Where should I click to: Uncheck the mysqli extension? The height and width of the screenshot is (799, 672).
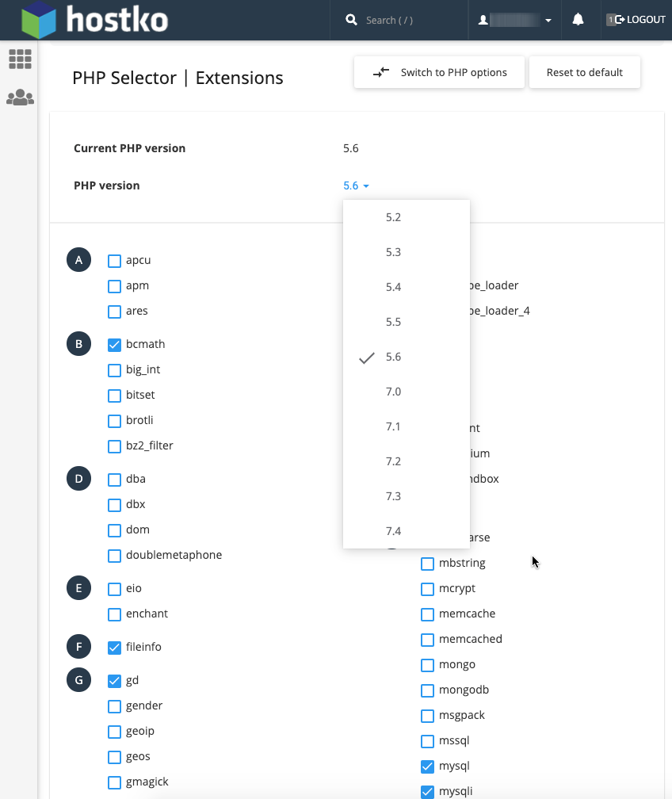pos(427,792)
